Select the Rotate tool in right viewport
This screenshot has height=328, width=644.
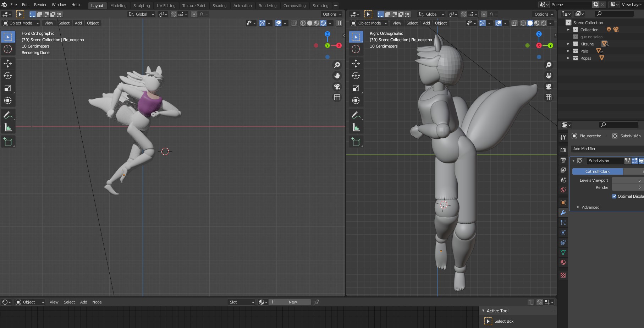[356, 76]
